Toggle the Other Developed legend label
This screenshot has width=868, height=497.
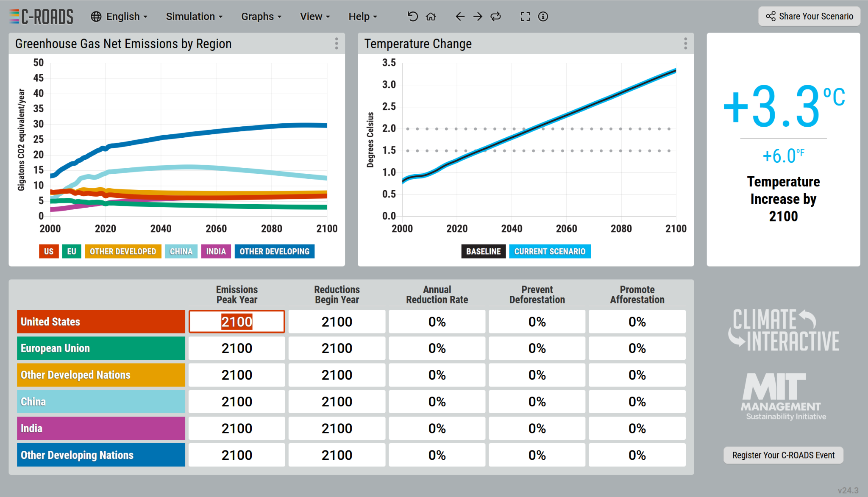[123, 251]
